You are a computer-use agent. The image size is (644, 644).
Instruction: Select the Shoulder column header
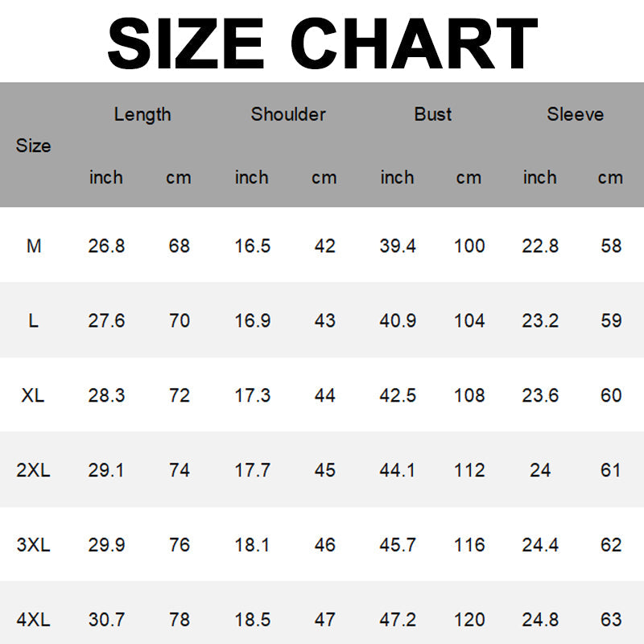(288, 114)
